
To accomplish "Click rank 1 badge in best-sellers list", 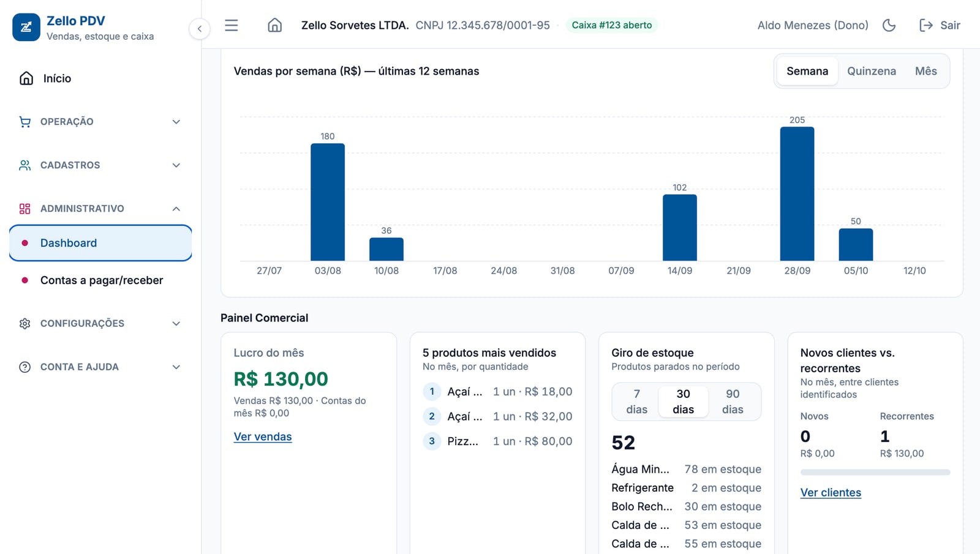I will coord(432,392).
